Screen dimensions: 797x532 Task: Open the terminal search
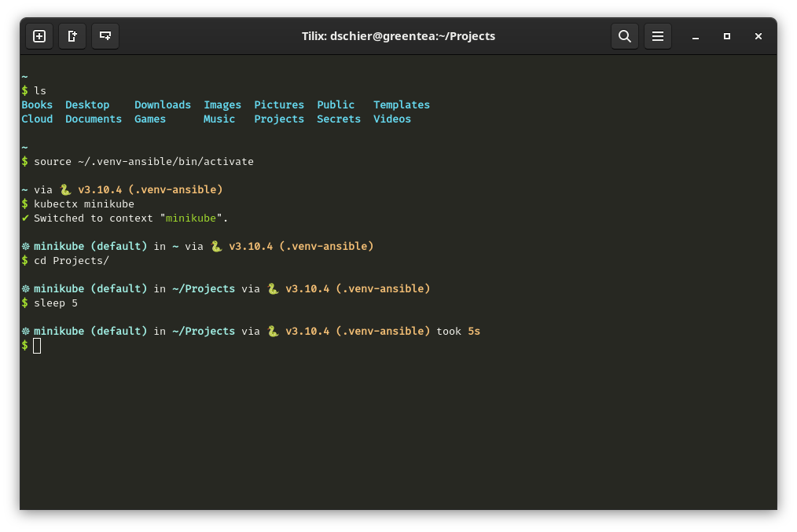tap(624, 35)
